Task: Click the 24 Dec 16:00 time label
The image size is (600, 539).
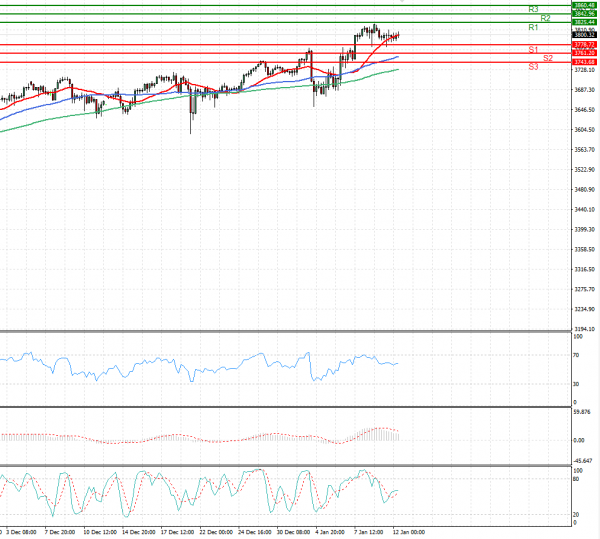Action: 254,532
